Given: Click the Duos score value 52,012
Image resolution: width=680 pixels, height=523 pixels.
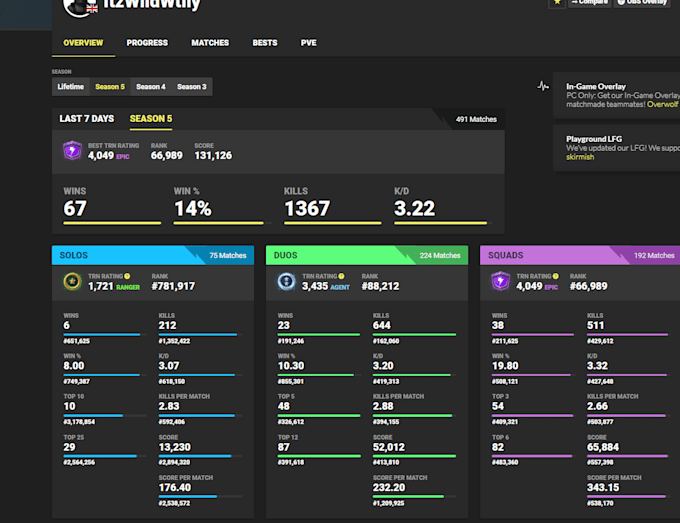Looking at the screenshot, I should point(389,448).
